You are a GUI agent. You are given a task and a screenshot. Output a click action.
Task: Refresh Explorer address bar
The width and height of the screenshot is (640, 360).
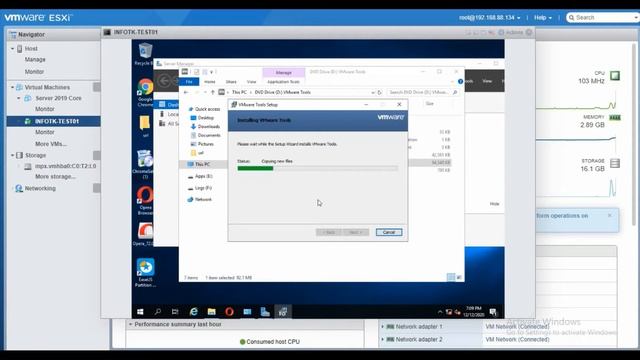(380, 93)
